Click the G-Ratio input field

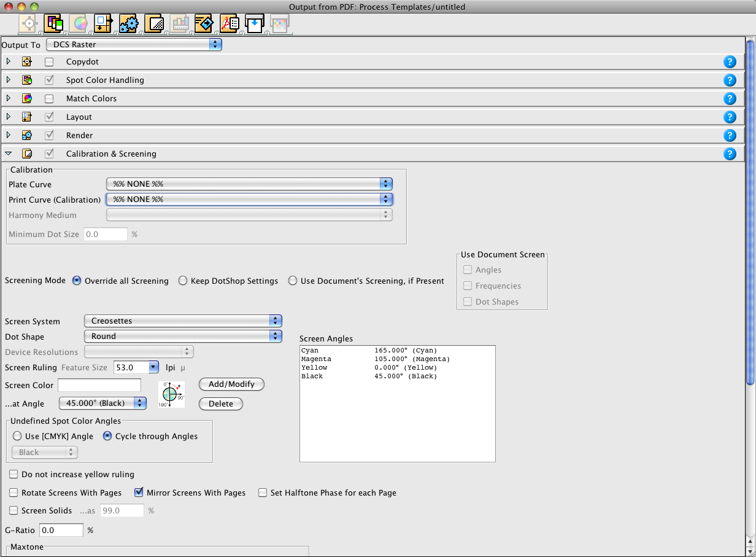pos(61,530)
